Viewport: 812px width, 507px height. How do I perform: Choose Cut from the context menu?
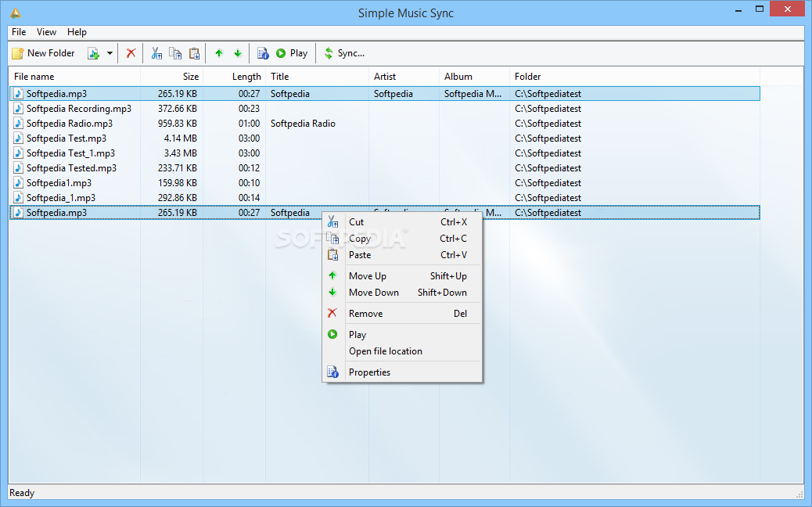pos(402,222)
